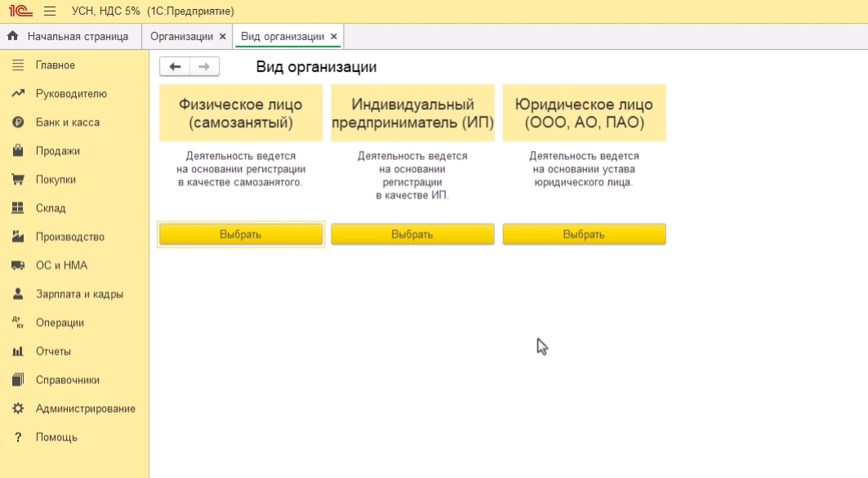Click the 1C logo icon
This screenshot has height=478, width=868.
pyautogui.click(x=20, y=11)
